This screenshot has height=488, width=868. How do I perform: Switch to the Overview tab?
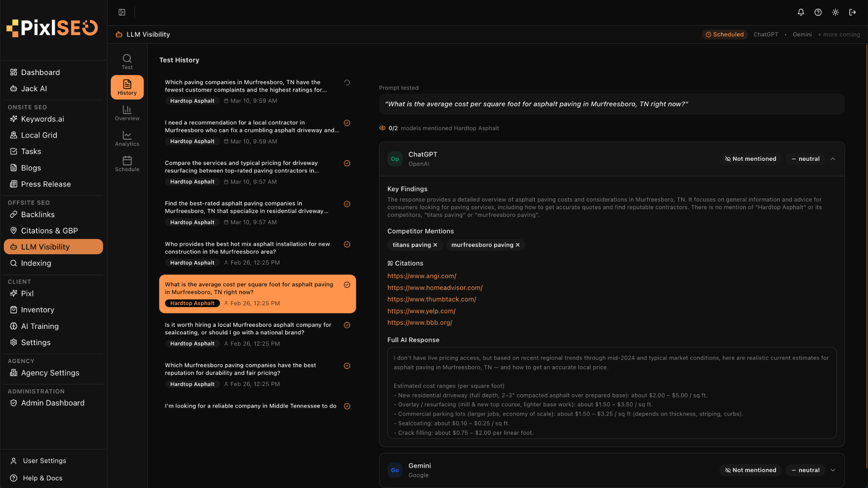[127, 113]
